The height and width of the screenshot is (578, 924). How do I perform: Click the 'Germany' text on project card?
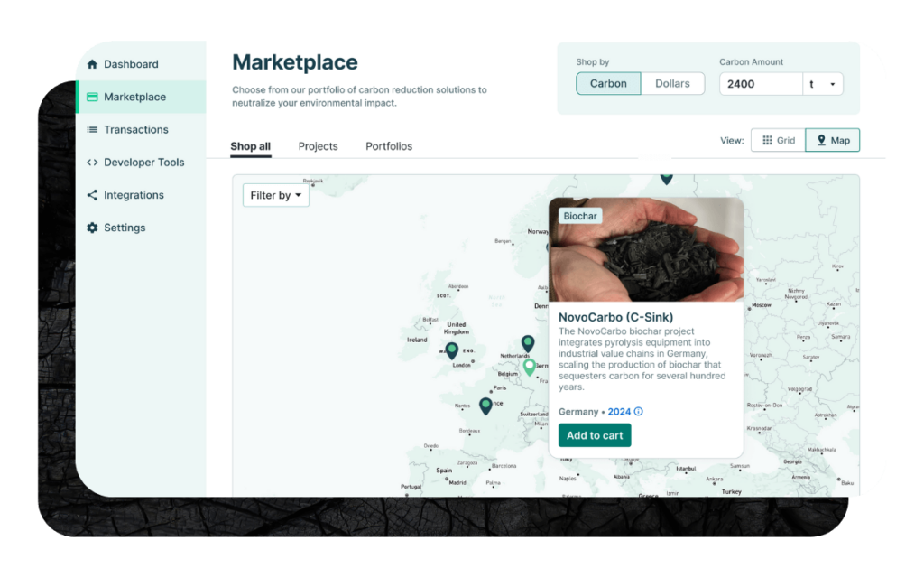coord(578,412)
